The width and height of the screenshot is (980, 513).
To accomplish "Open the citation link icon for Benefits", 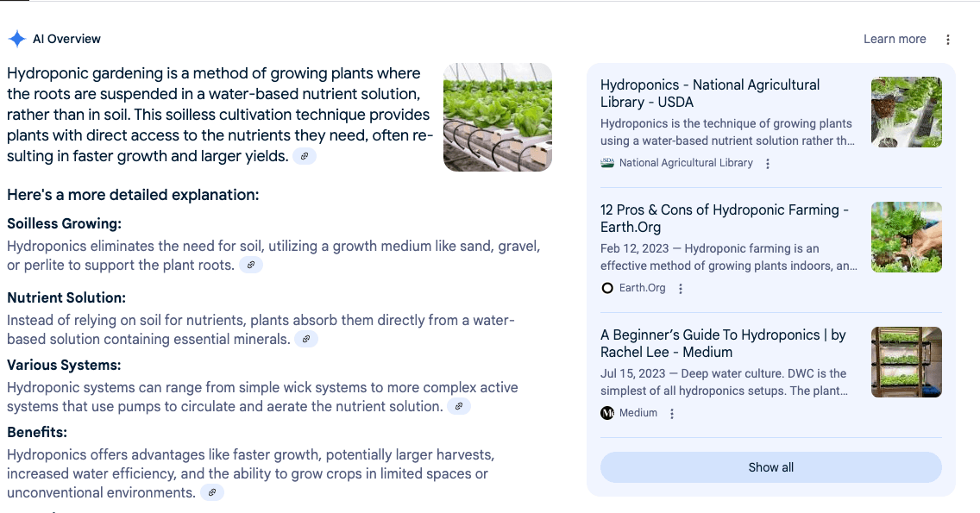I will click(212, 492).
